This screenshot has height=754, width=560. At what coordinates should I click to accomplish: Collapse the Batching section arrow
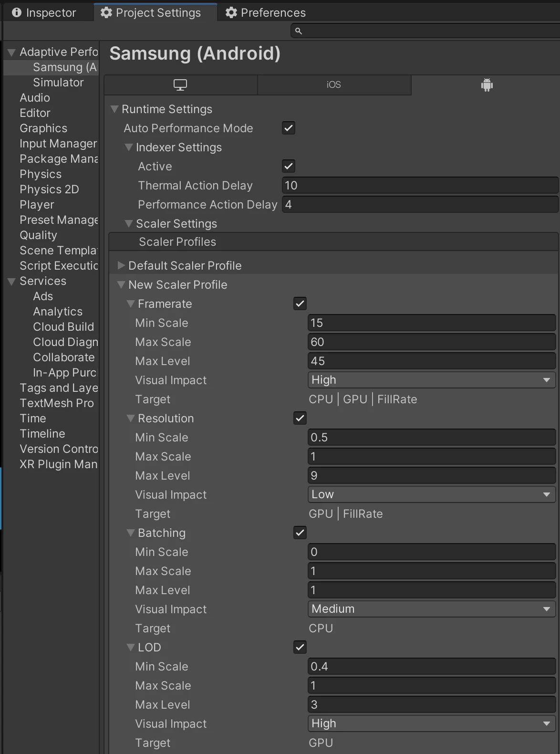(x=131, y=533)
